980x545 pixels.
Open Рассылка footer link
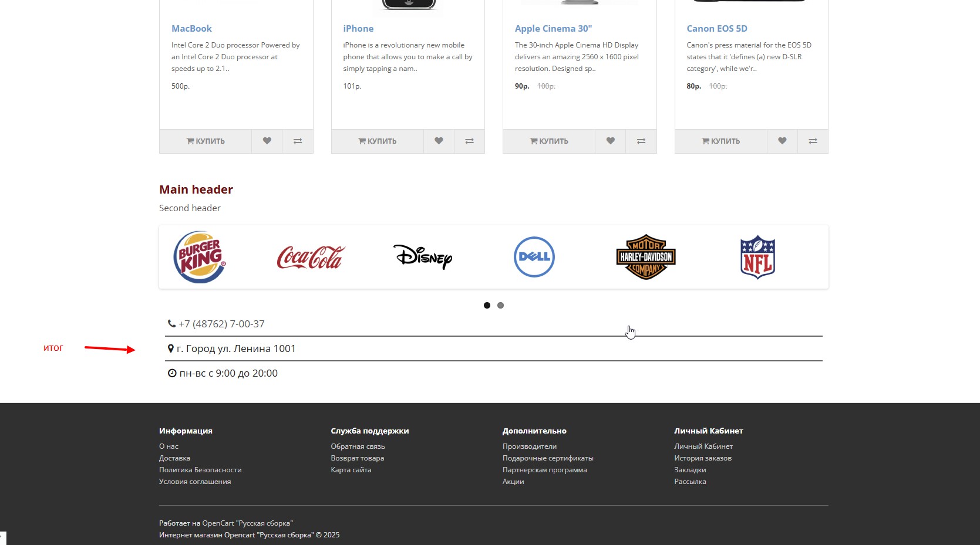coord(690,482)
